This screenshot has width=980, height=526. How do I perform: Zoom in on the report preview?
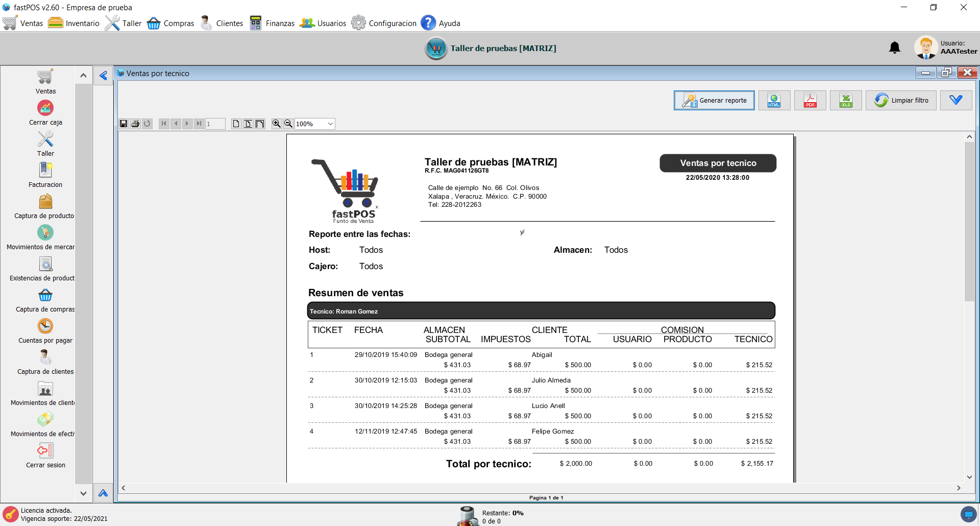(277, 124)
